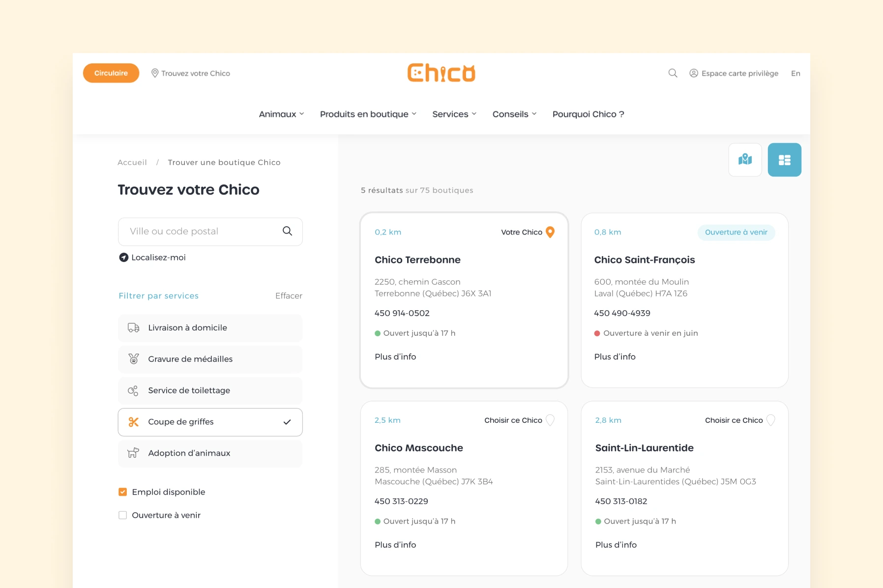Image resolution: width=883 pixels, height=588 pixels.
Task: Click phone number 450 490-4939
Action: pos(622,313)
